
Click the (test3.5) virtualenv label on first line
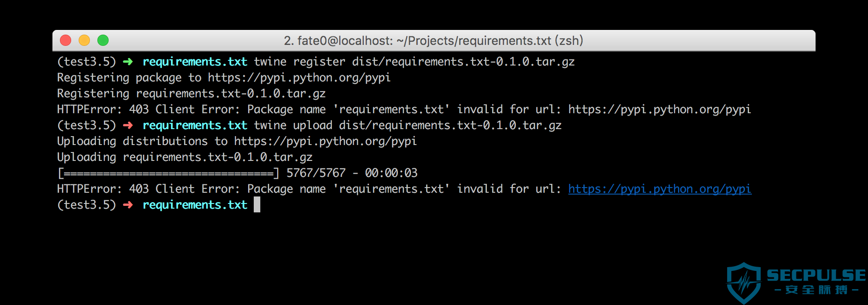pyautogui.click(x=87, y=62)
